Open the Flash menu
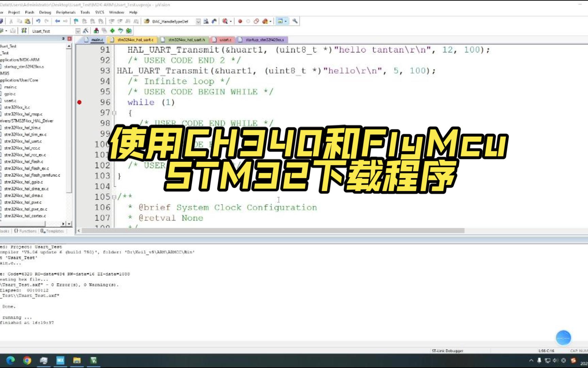Viewport: 588px width, 368px height. coord(30,12)
